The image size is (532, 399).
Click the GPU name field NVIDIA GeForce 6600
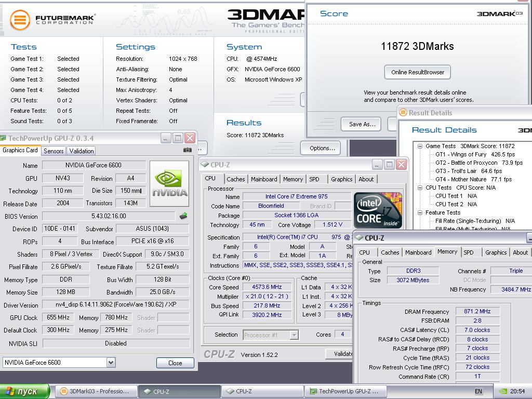(x=94, y=165)
